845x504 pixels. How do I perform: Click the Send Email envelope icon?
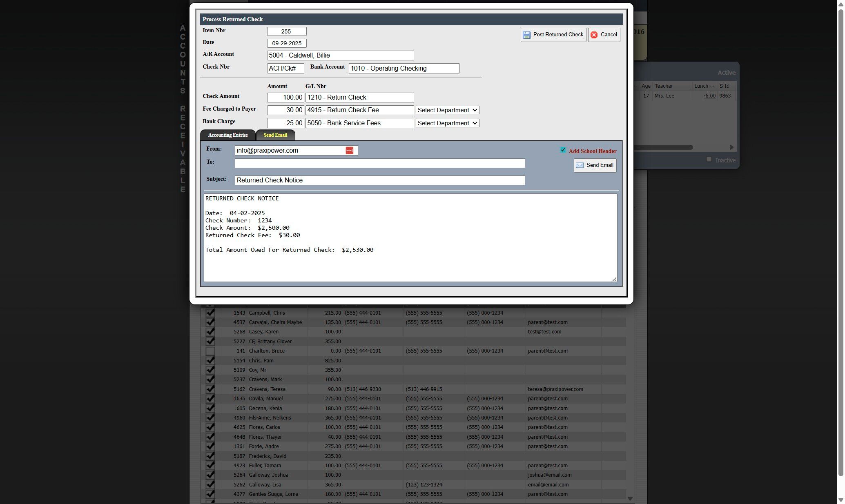580,165
